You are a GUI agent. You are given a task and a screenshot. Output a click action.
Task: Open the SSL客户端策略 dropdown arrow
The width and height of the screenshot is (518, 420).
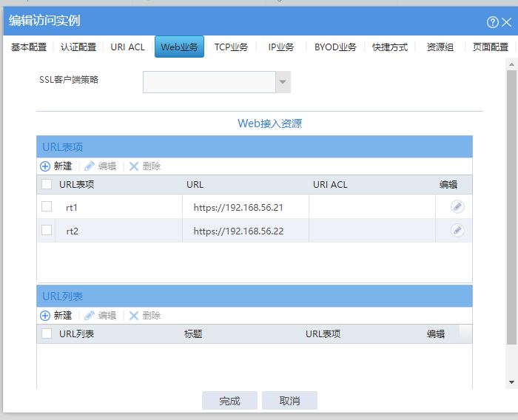tap(283, 82)
